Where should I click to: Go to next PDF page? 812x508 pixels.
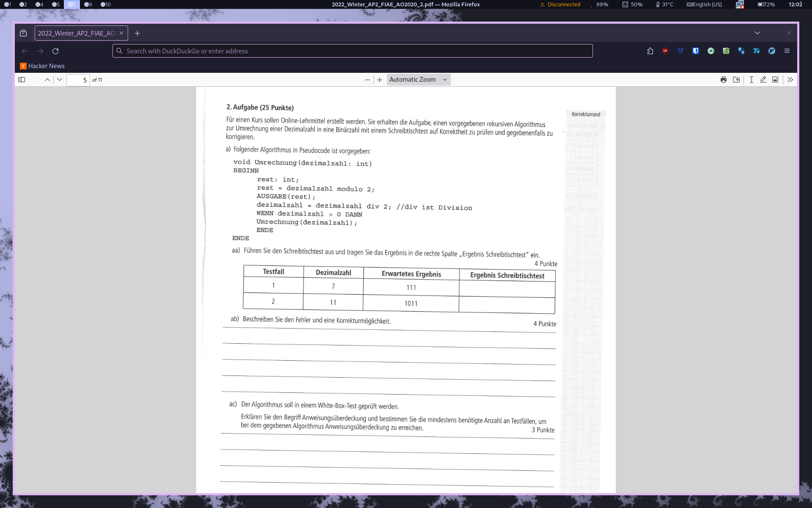[x=60, y=80]
